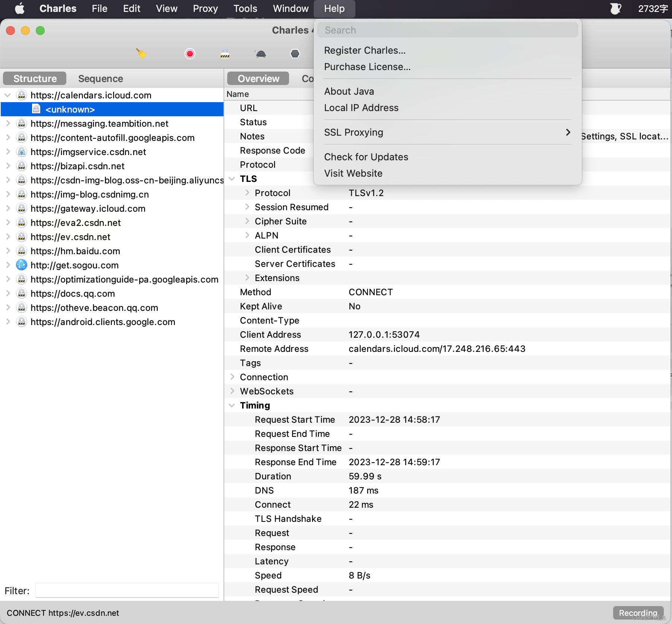Toggle the red Record button in toolbar
This screenshot has height=624, width=672.
190,54
